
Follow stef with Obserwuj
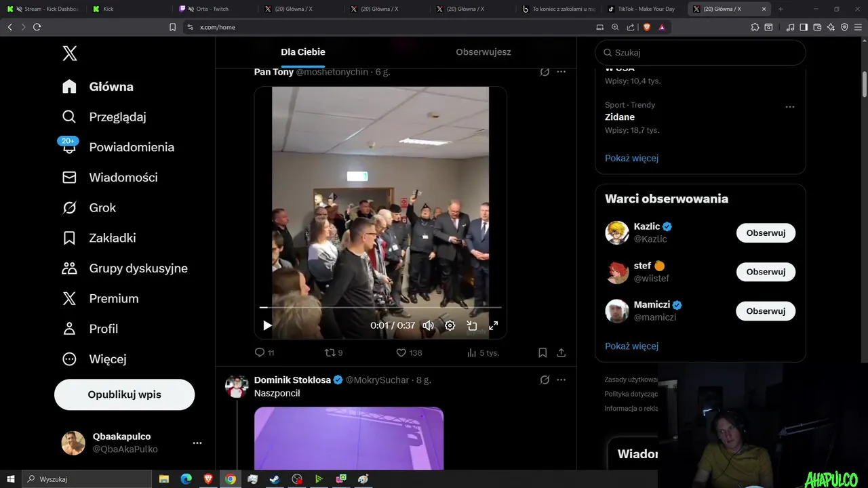coord(766,272)
